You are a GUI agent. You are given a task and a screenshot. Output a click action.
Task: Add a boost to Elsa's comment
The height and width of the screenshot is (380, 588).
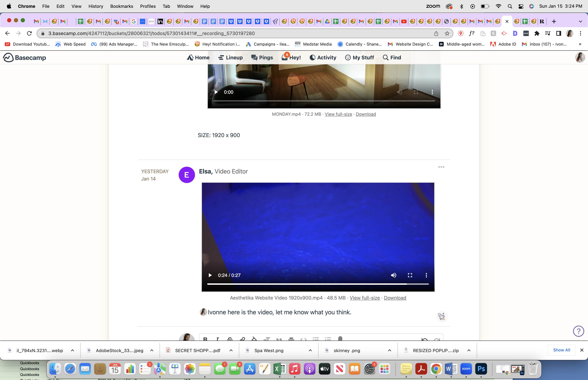[442, 317]
